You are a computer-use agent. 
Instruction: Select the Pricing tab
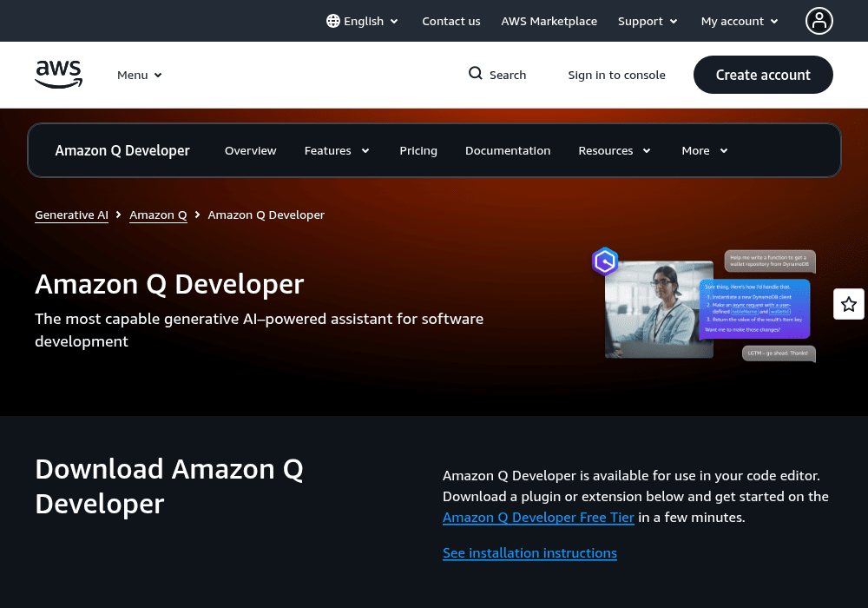[418, 150]
